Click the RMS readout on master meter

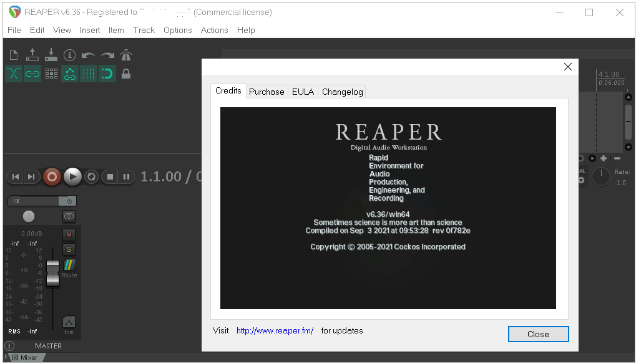pyautogui.click(x=14, y=331)
